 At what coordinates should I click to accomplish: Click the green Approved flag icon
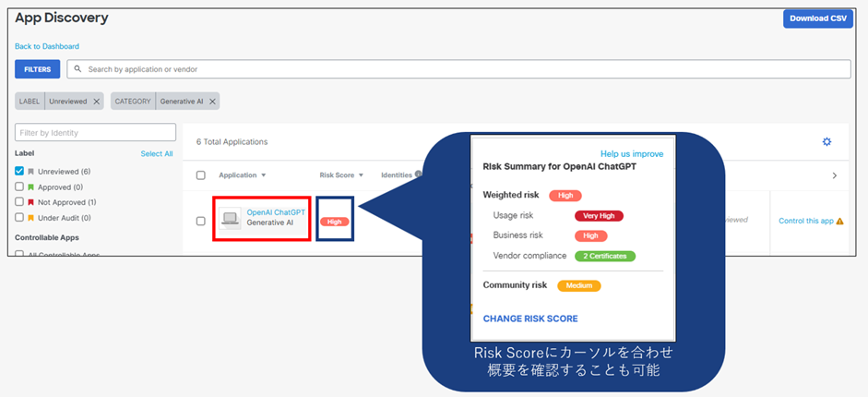[30, 186]
